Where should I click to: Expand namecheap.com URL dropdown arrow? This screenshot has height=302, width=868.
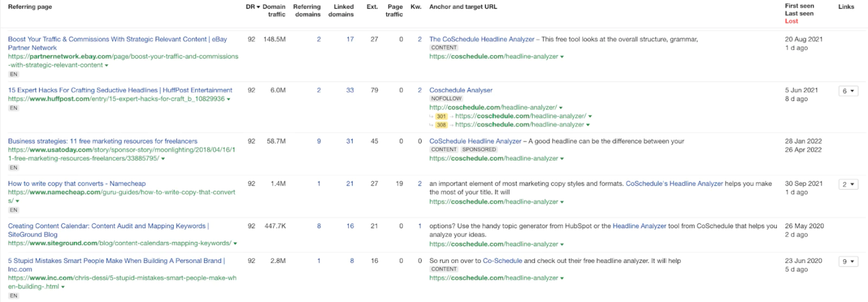[17, 202]
